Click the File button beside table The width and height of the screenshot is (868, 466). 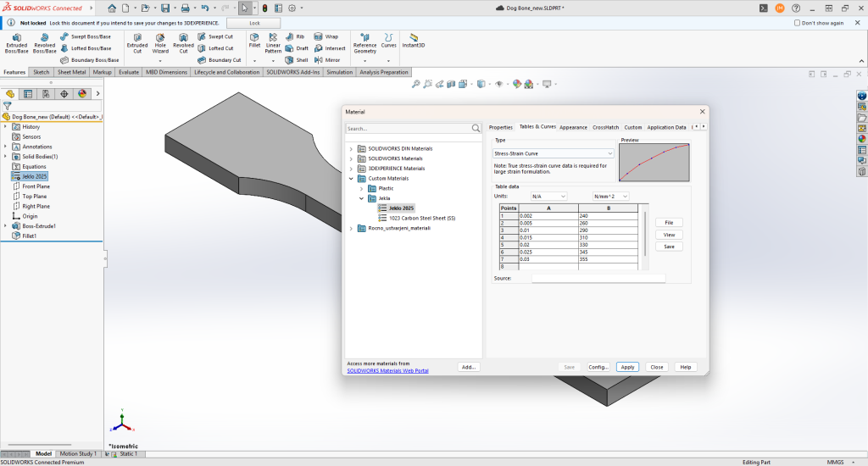click(669, 223)
